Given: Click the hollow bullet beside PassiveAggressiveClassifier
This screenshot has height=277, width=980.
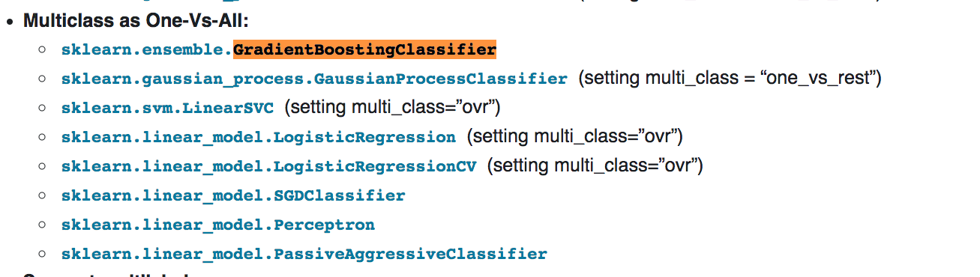Looking at the screenshot, I should click(43, 255).
